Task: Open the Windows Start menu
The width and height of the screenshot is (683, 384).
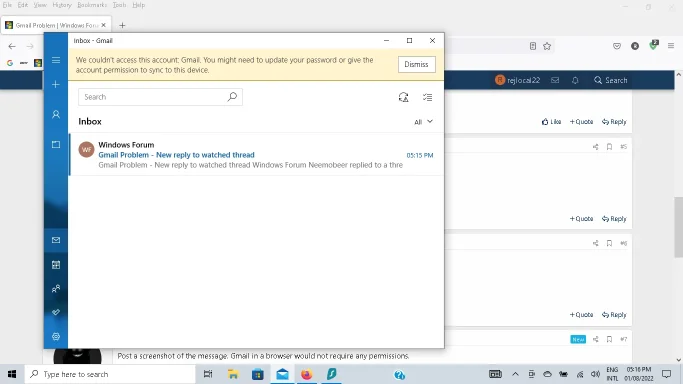Action: [12, 374]
